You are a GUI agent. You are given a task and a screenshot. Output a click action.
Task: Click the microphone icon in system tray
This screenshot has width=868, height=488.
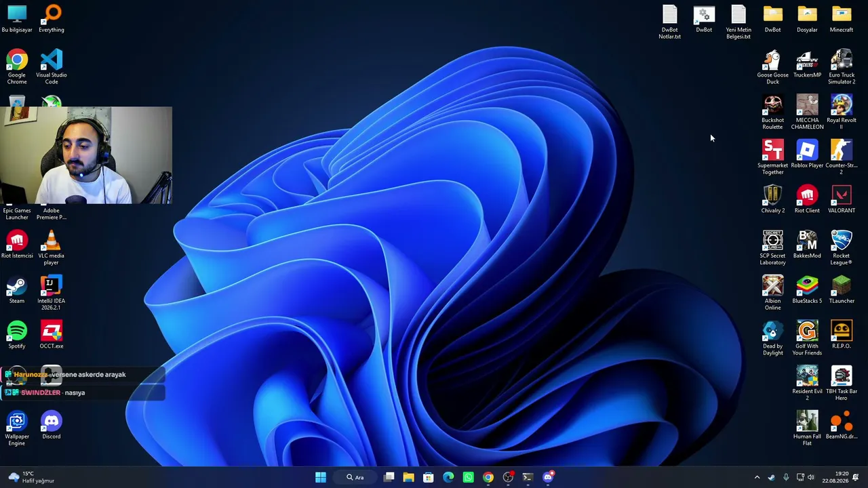click(x=786, y=477)
